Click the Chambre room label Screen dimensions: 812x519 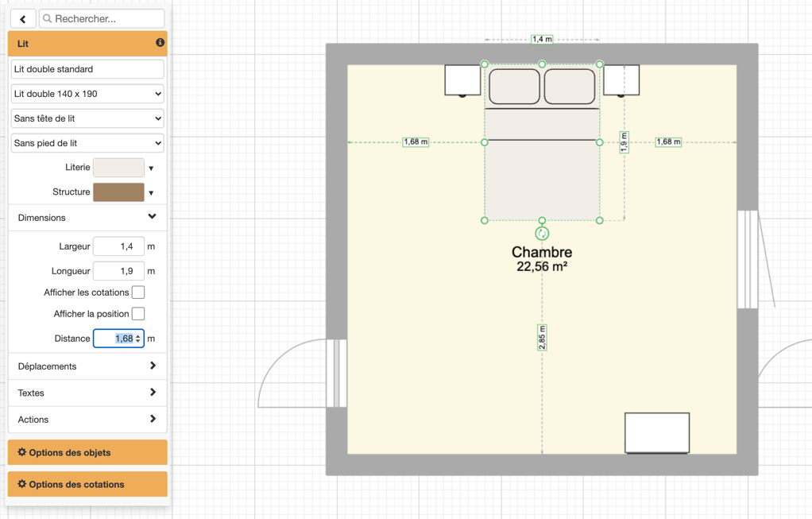click(542, 252)
